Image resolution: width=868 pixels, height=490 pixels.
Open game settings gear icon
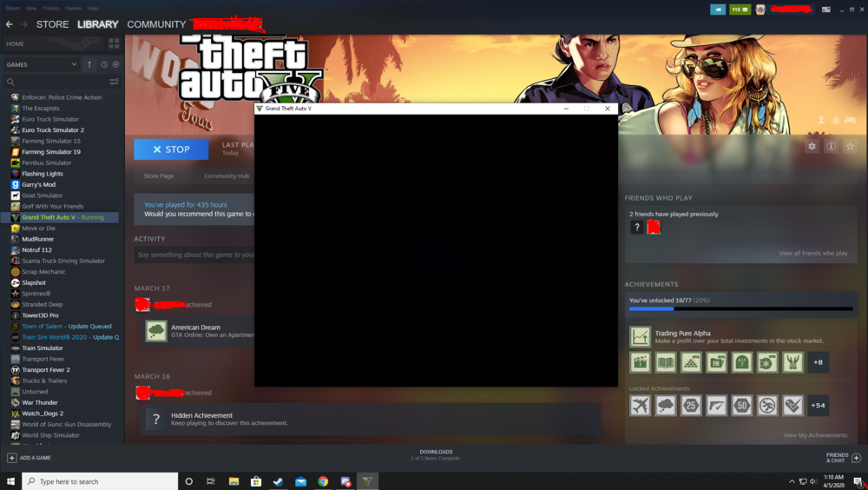[812, 146]
